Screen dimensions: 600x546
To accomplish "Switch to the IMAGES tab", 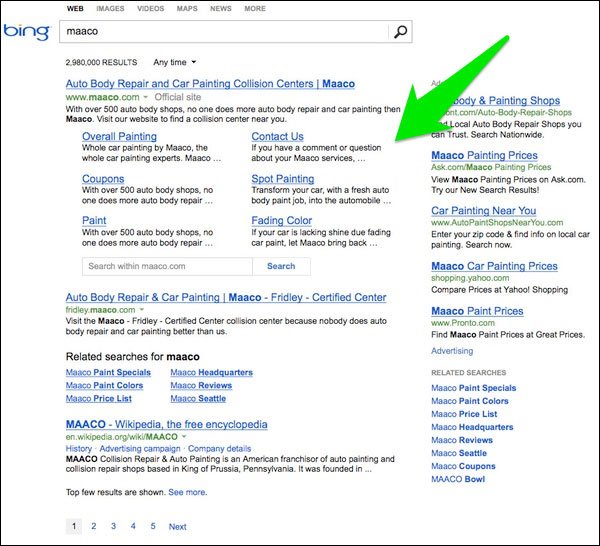I will tap(110, 8).
